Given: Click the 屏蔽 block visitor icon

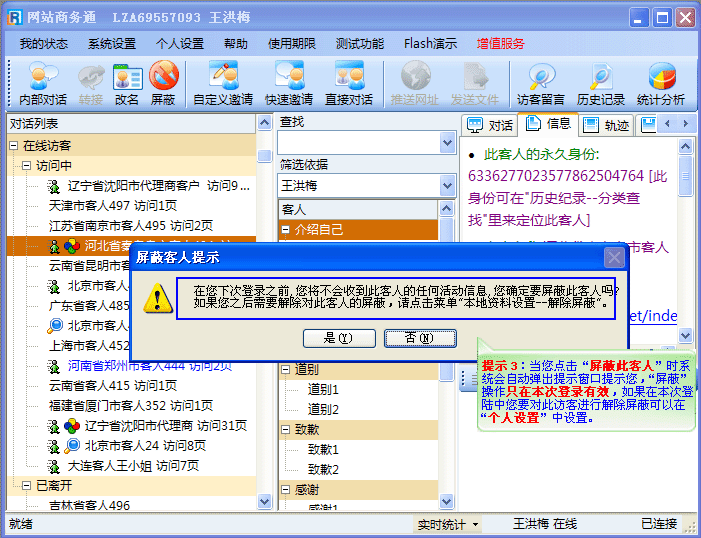Looking at the screenshot, I should [x=163, y=84].
